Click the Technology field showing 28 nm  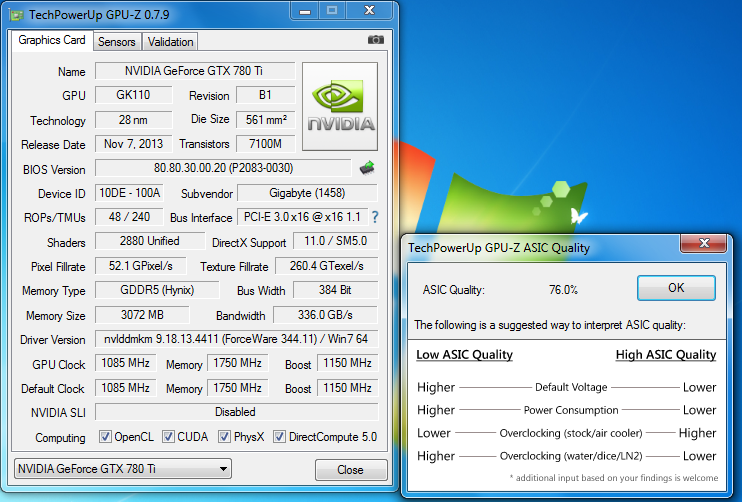pos(133,120)
